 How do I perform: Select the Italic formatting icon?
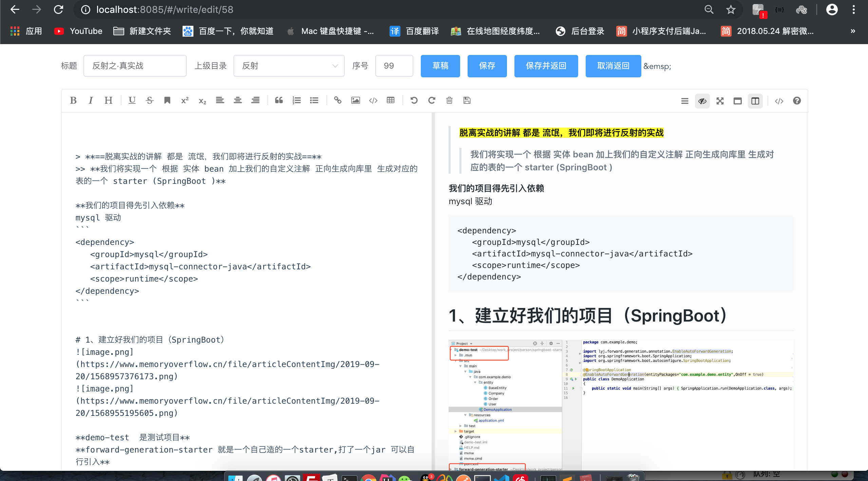91,100
